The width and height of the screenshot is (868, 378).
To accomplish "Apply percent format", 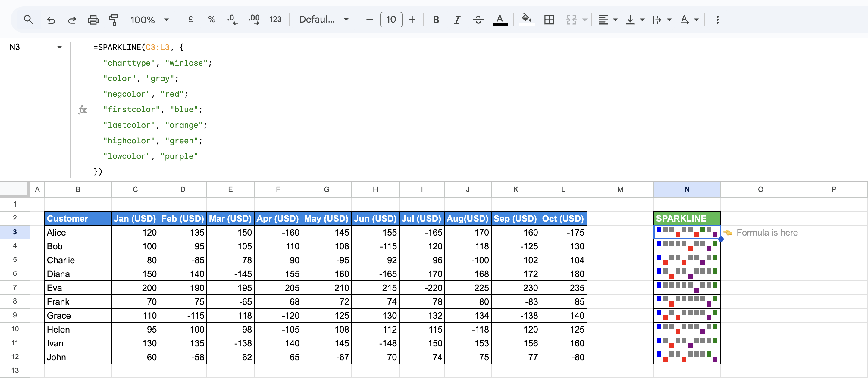I will pos(211,20).
